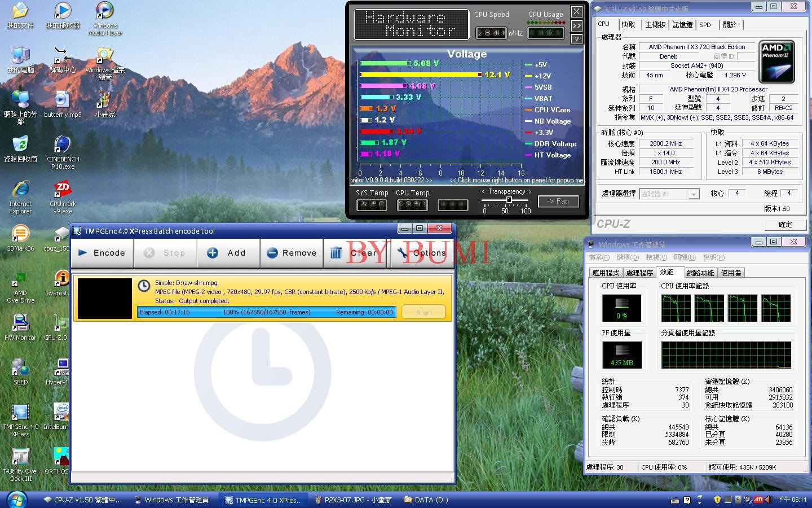Viewport: 812px width, 508px height.
Task: Switch to the memory tab in CPU-Z
Action: (682, 25)
